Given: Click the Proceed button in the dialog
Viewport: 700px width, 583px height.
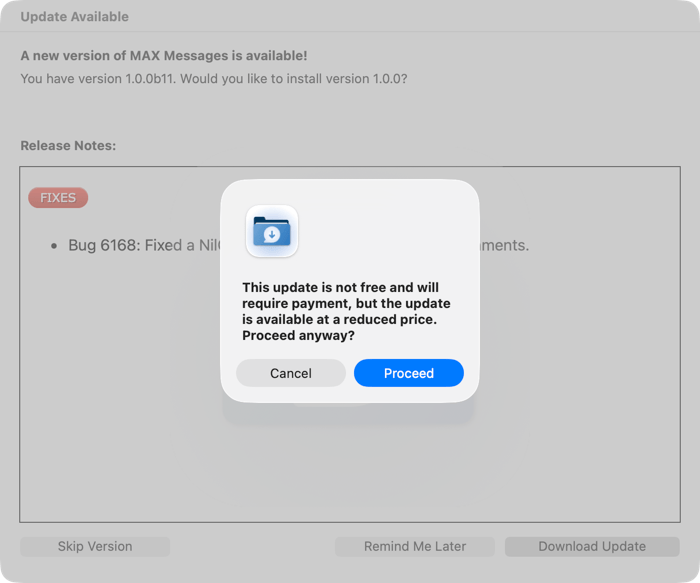Looking at the screenshot, I should [408, 373].
